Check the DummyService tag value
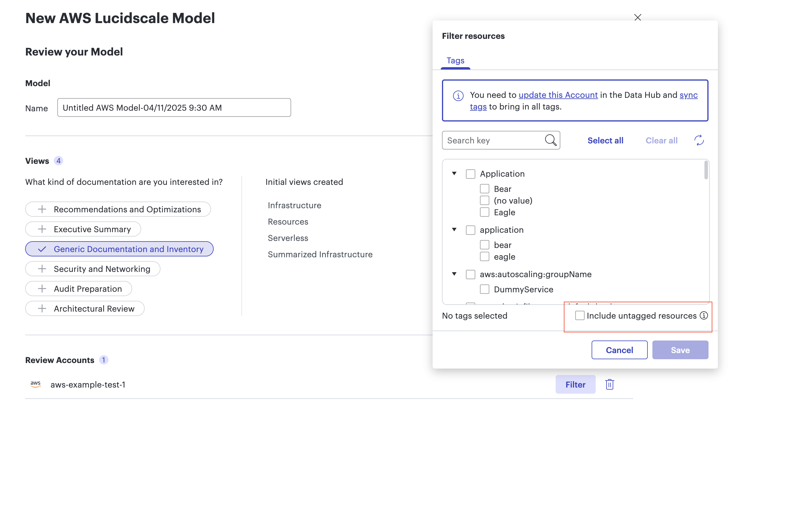 485,289
